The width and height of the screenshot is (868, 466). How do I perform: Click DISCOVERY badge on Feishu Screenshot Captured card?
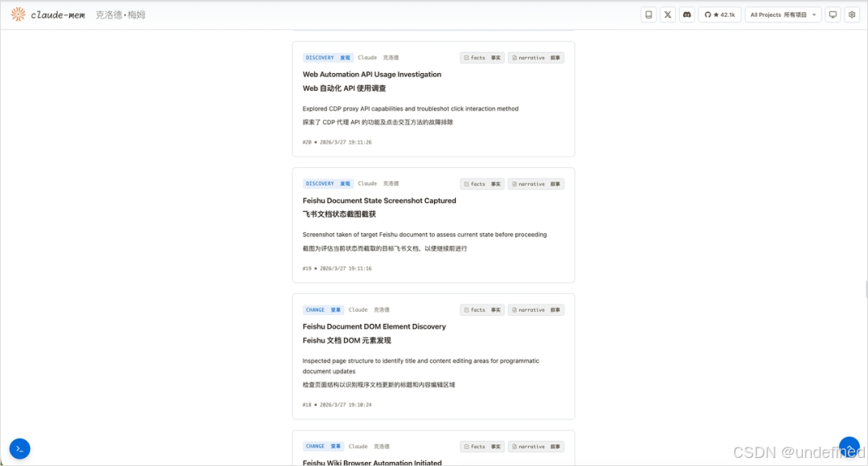(328, 184)
